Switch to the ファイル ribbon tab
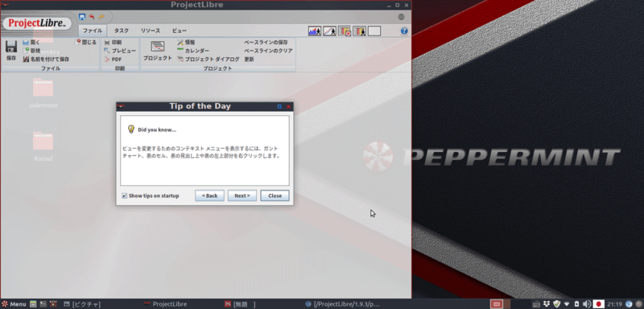This screenshot has width=644, height=309. click(x=93, y=31)
